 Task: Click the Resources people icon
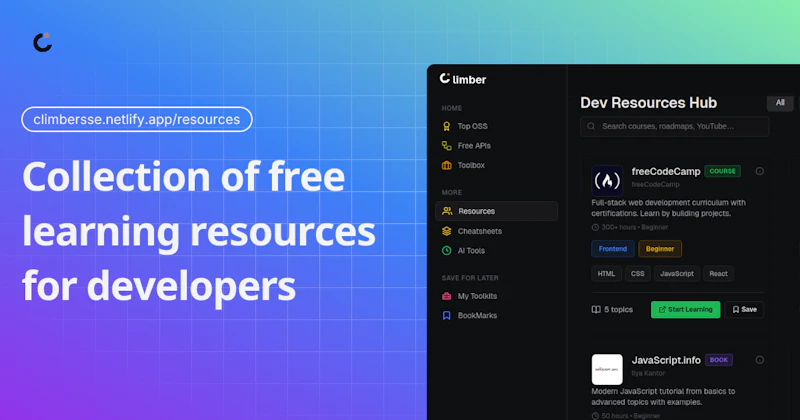point(447,211)
